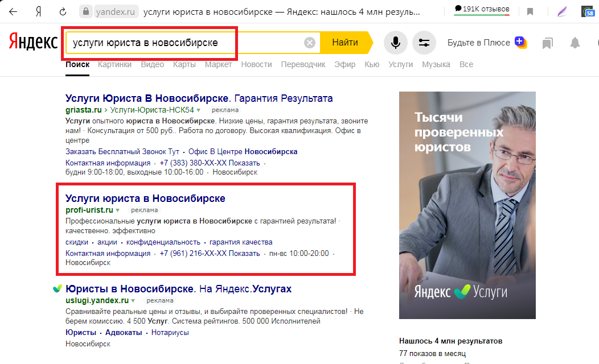Open the Нотариусы quick link
The height and width of the screenshot is (364, 599).
170,332
